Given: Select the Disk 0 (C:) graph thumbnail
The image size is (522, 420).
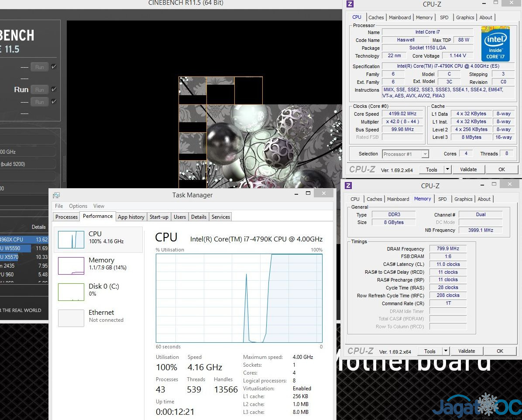Looking at the screenshot, I should (71, 292).
